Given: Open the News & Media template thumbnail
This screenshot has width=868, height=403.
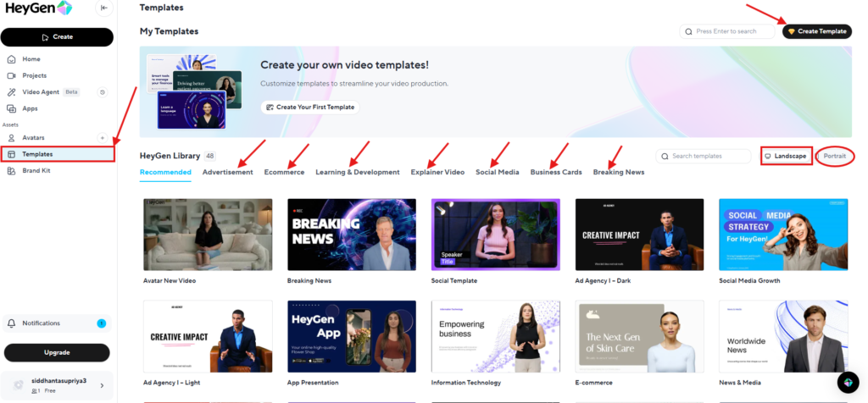Looking at the screenshot, I should [x=783, y=336].
